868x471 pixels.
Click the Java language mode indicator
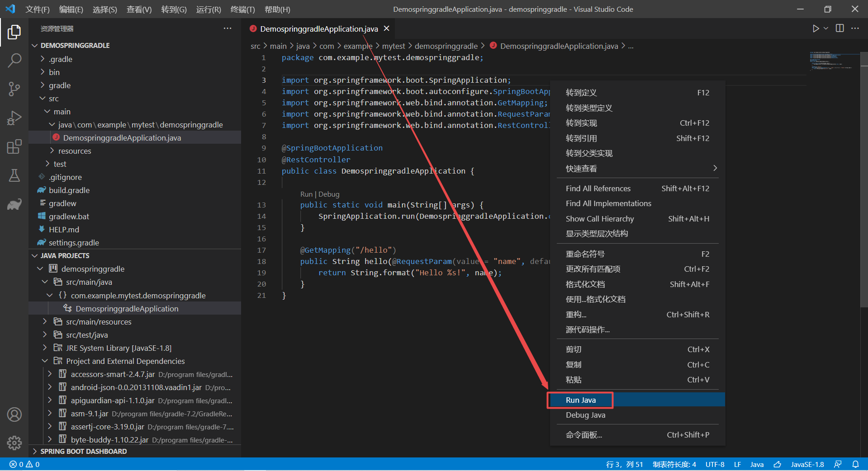click(757, 464)
